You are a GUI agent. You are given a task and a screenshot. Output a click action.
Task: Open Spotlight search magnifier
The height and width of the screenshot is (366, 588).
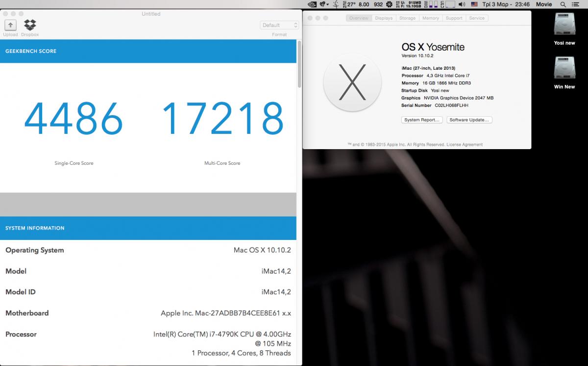563,4
